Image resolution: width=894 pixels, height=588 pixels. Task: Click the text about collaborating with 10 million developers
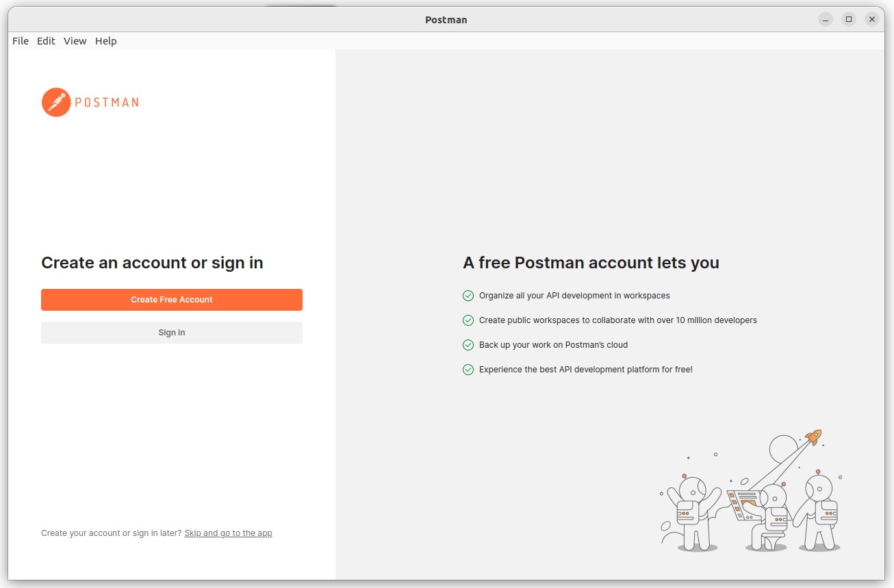[618, 320]
